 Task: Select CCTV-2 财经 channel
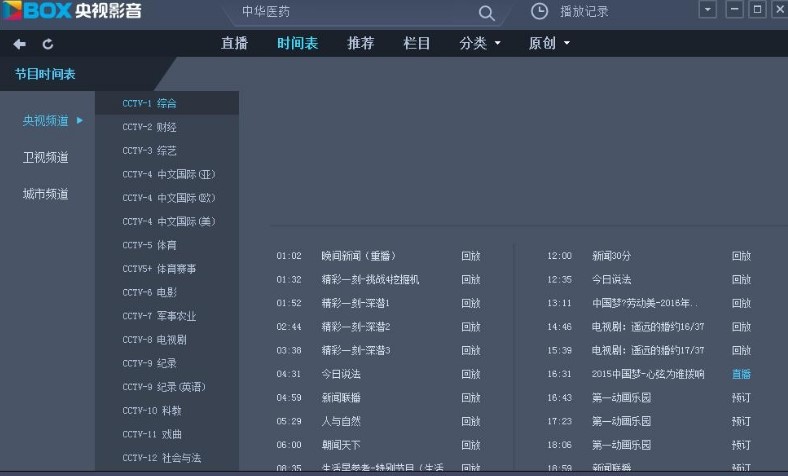[167, 127]
